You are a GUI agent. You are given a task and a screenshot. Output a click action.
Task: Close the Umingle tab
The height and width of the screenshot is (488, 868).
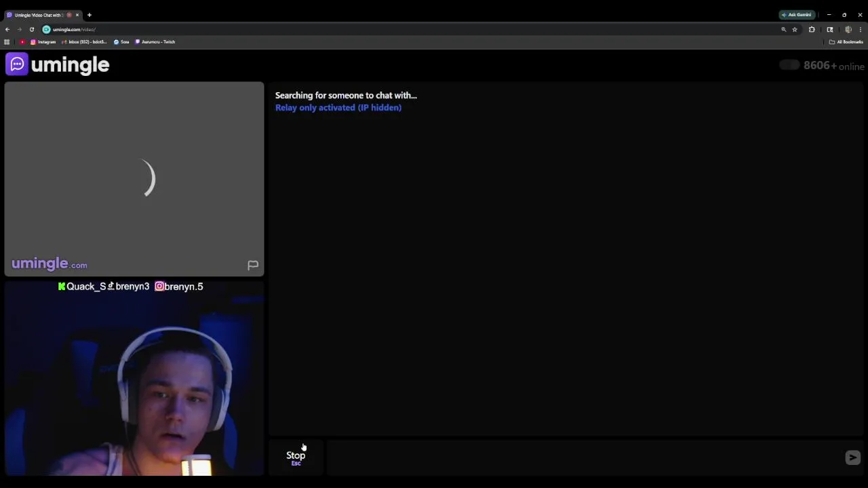[x=77, y=15]
